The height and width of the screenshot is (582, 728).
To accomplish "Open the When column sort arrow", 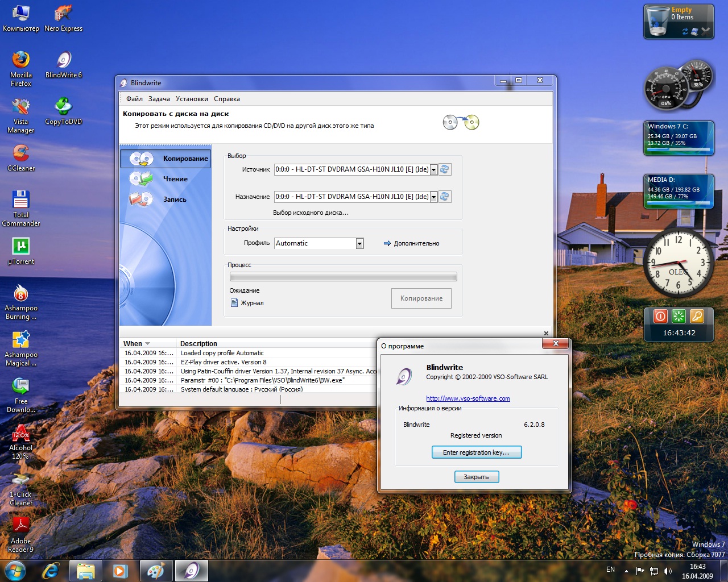I will (x=148, y=344).
